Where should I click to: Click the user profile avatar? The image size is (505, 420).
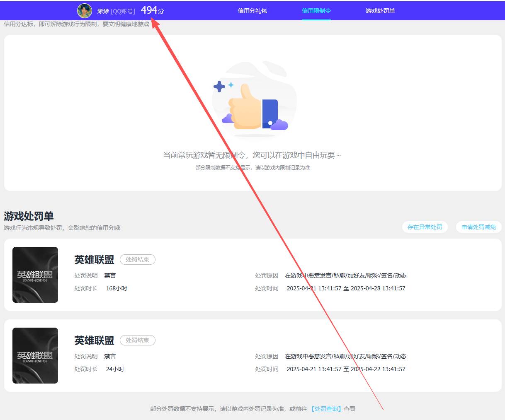[85, 11]
